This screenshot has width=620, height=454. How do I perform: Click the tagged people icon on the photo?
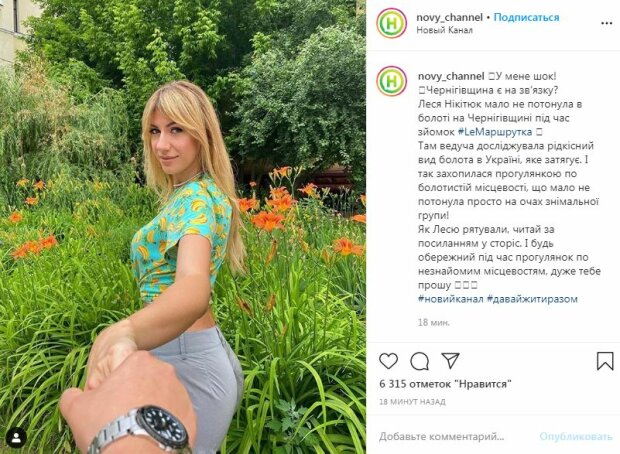point(16,438)
